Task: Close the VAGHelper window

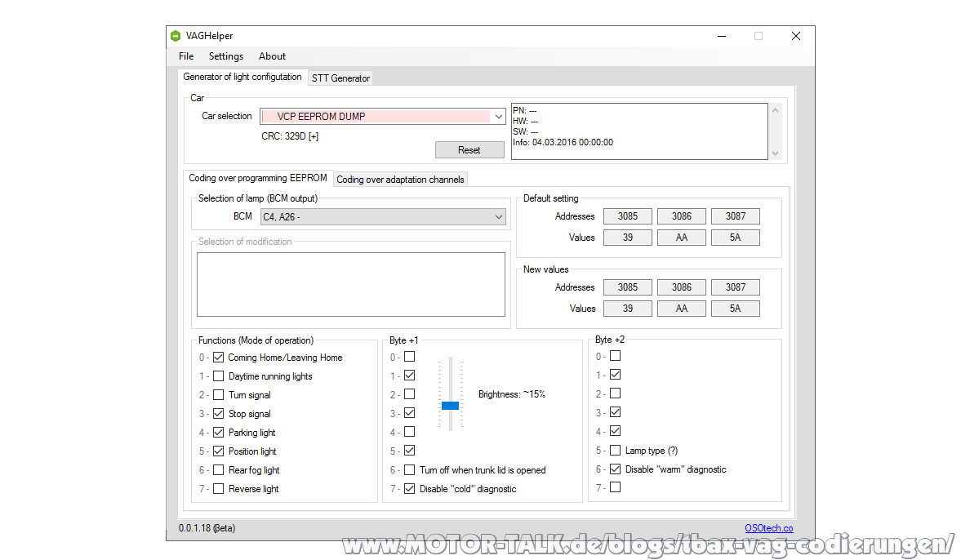Action: [795, 36]
